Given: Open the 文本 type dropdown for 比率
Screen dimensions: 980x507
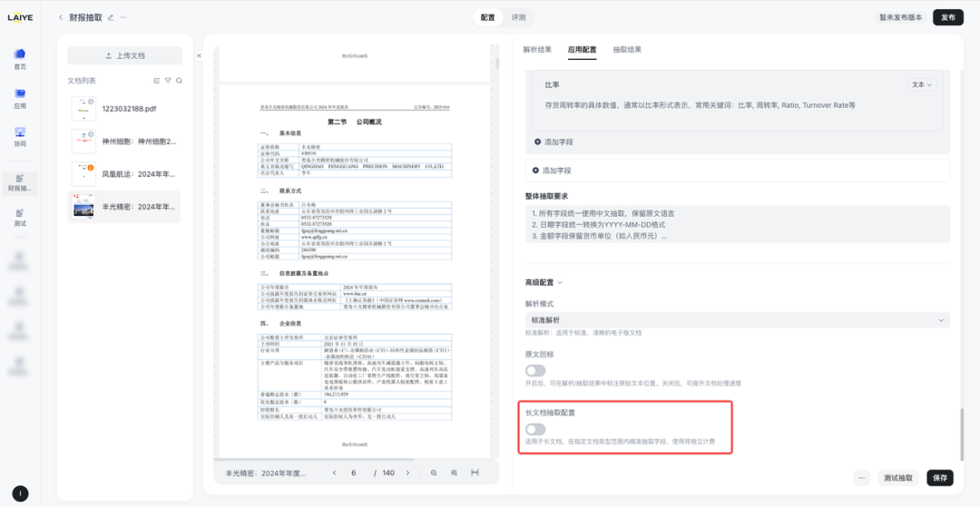Looking at the screenshot, I should pos(922,84).
